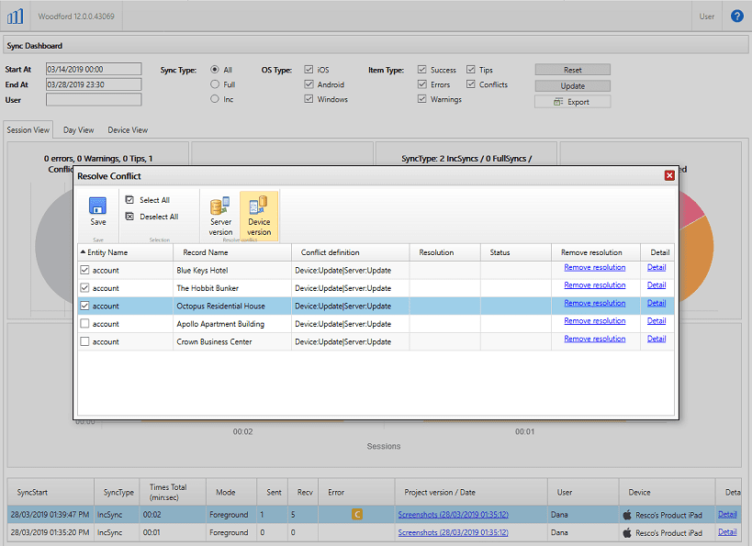Switch to the Session View tab
The width and height of the screenshot is (752, 546).
[28, 130]
